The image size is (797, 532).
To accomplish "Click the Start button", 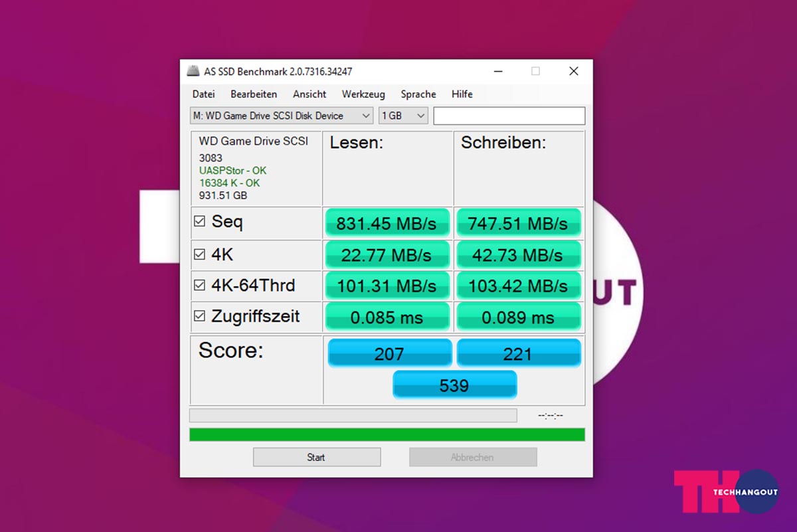I will coord(317,457).
